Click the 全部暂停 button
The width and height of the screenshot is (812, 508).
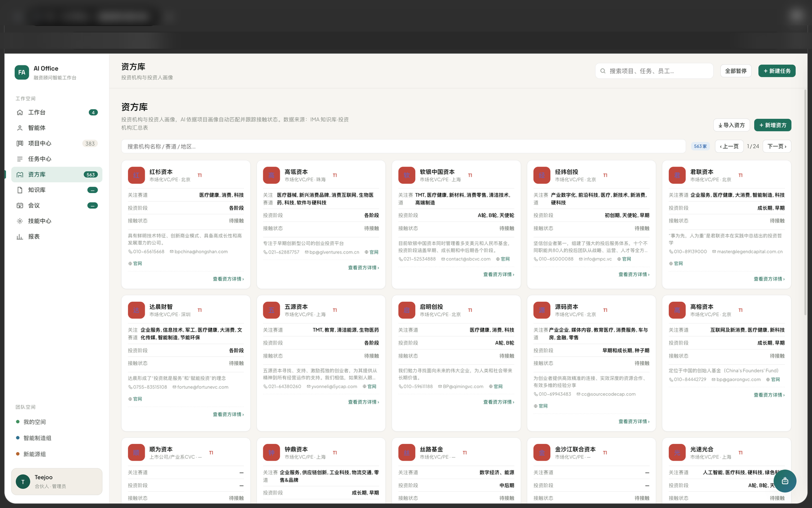[x=736, y=71]
